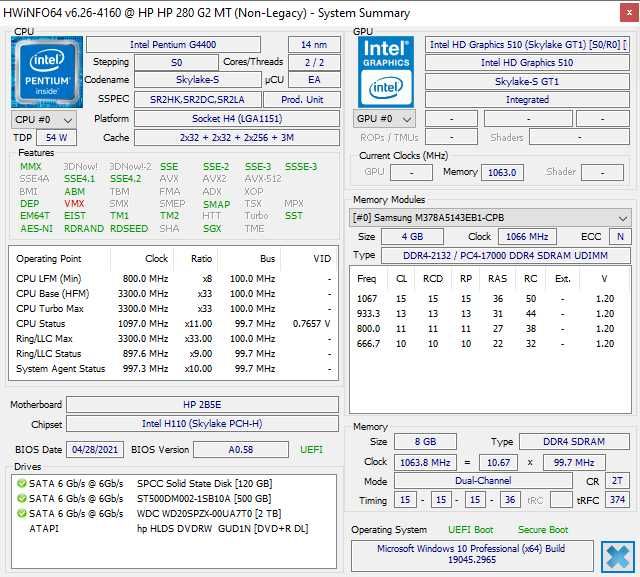Click the BIOS Date 04/28/2021 field
Viewport: 640px width, 577px height.
coord(95,450)
